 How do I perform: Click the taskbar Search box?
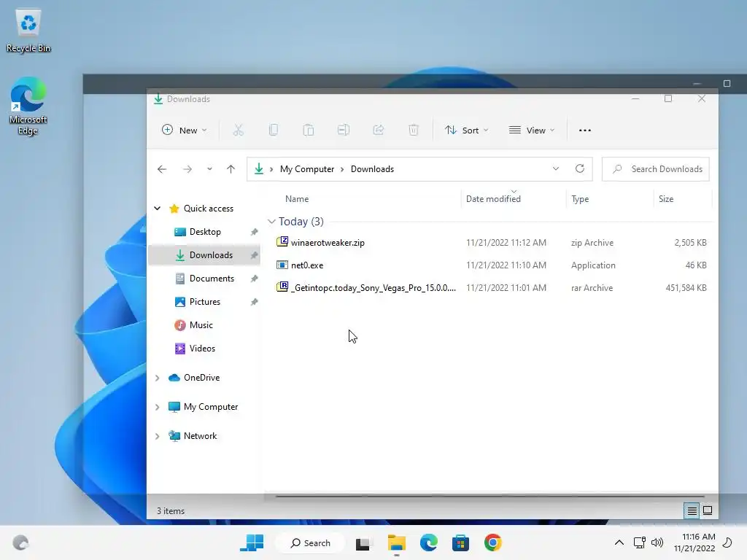pos(310,542)
